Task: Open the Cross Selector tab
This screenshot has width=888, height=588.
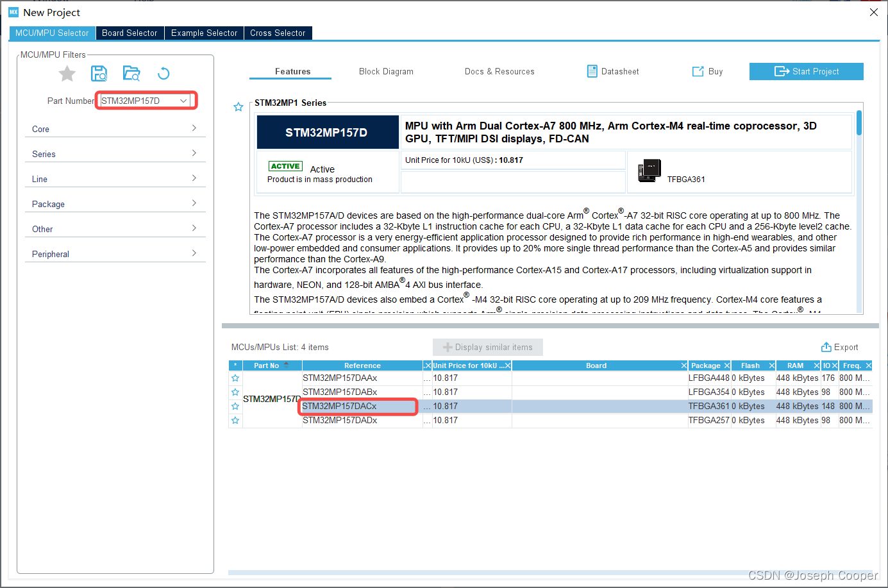Action: click(x=278, y=33)
